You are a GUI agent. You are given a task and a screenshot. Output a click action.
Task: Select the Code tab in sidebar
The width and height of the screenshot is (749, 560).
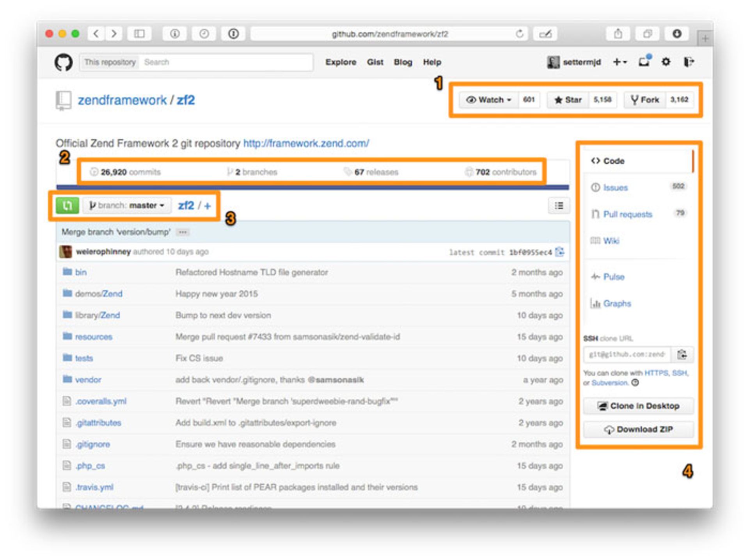638,161
